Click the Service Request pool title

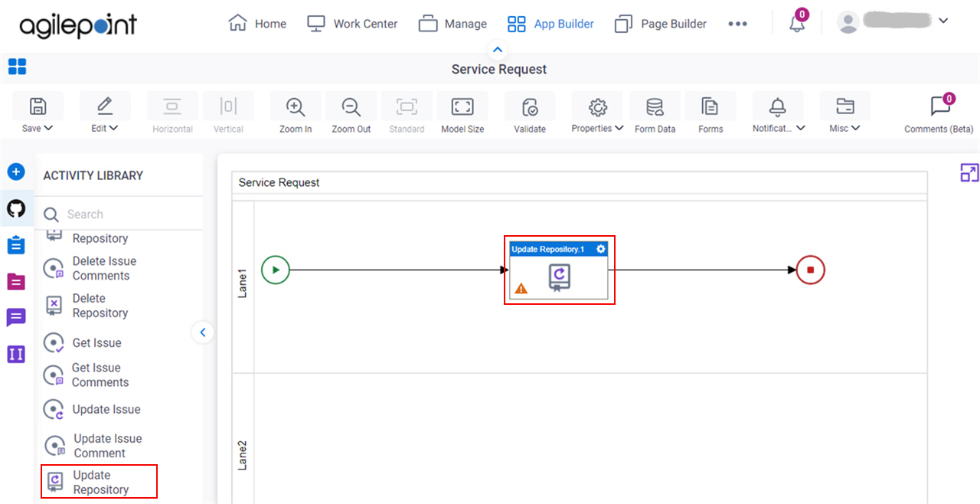pos(279,182)
